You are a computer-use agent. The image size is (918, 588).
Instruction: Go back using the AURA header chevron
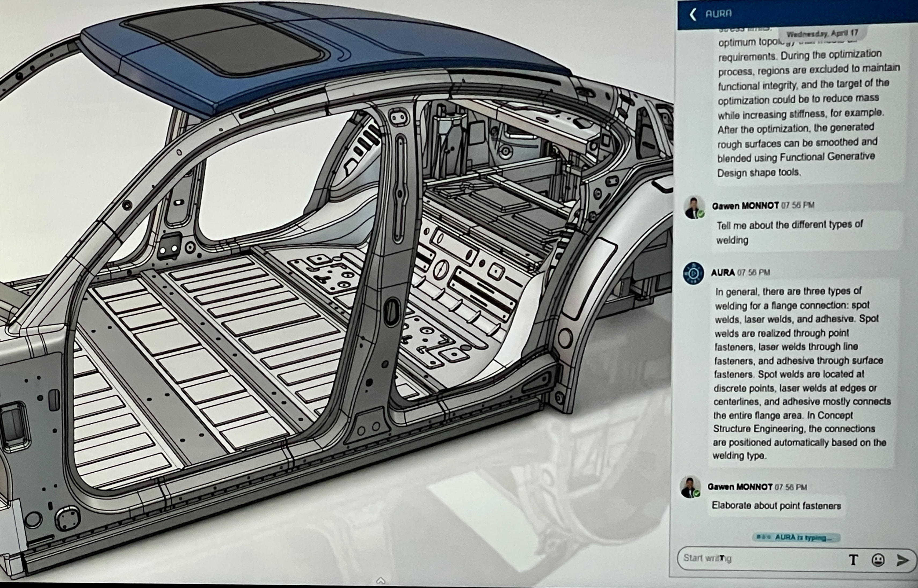pos(692,14)
